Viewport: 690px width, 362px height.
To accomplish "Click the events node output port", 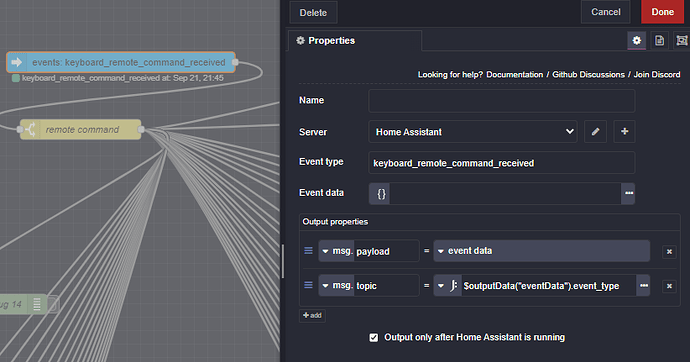I will tap(235, 62).
